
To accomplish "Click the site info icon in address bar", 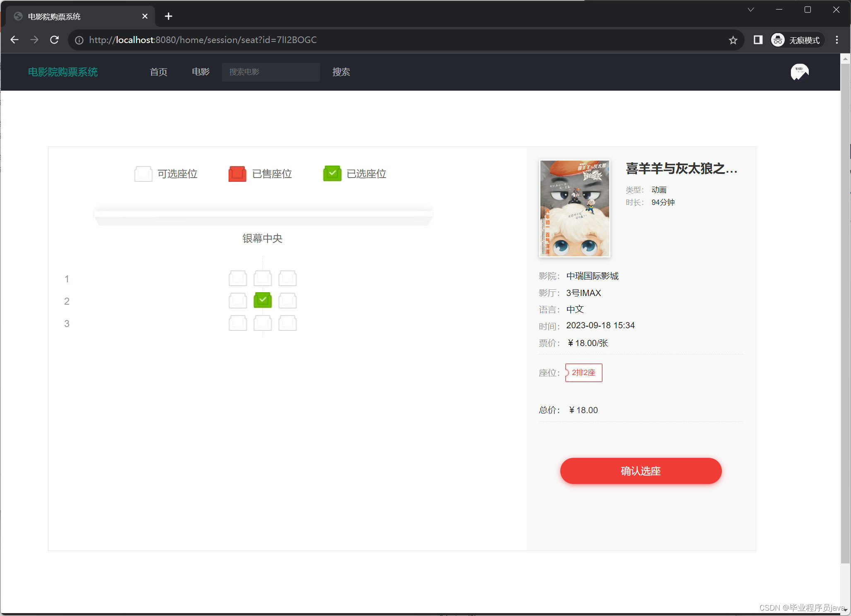I will pos(79,40).
